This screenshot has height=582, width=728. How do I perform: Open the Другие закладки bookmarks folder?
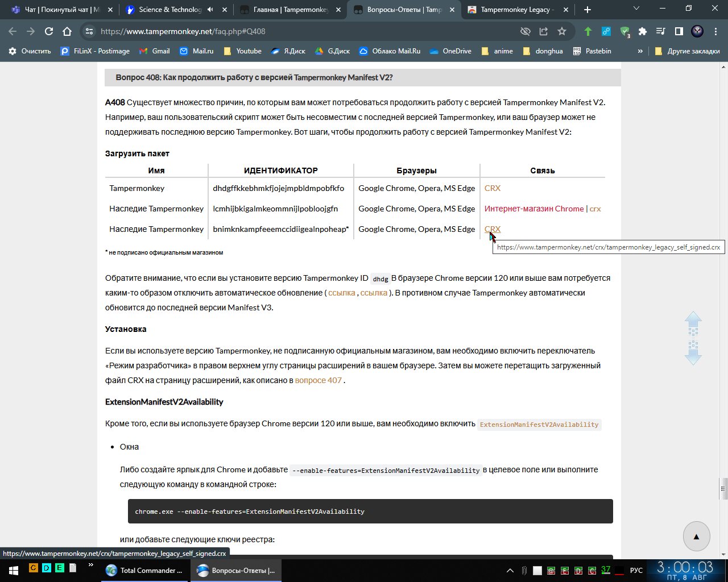point(687,51)
